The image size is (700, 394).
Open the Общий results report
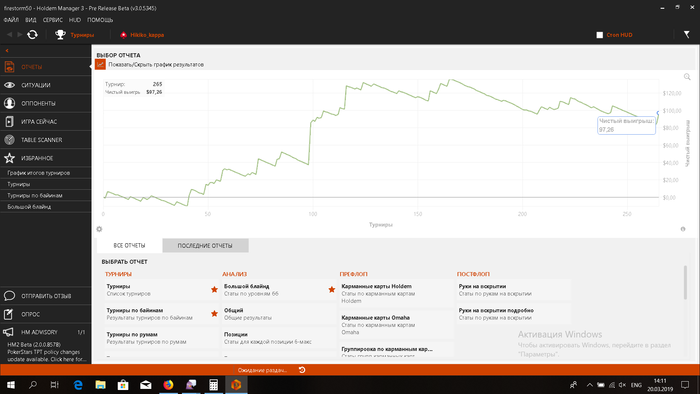pos(279,314)
